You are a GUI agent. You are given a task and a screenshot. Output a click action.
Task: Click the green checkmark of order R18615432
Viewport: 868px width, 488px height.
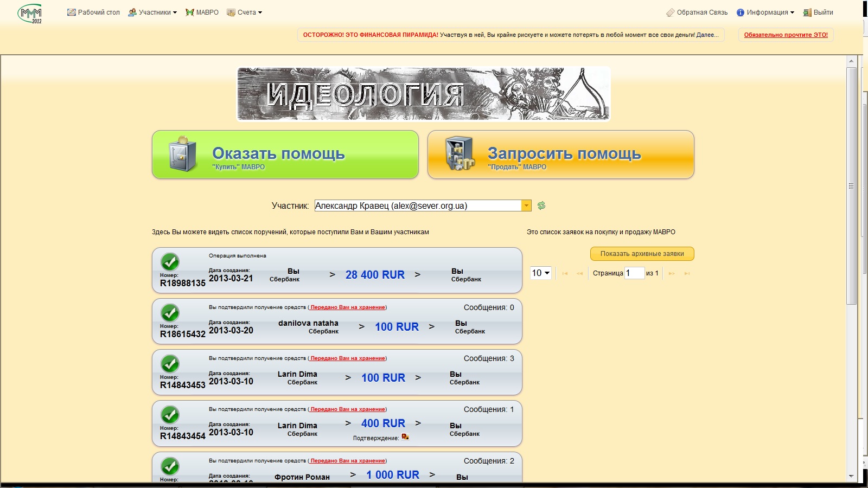(170, 313)
